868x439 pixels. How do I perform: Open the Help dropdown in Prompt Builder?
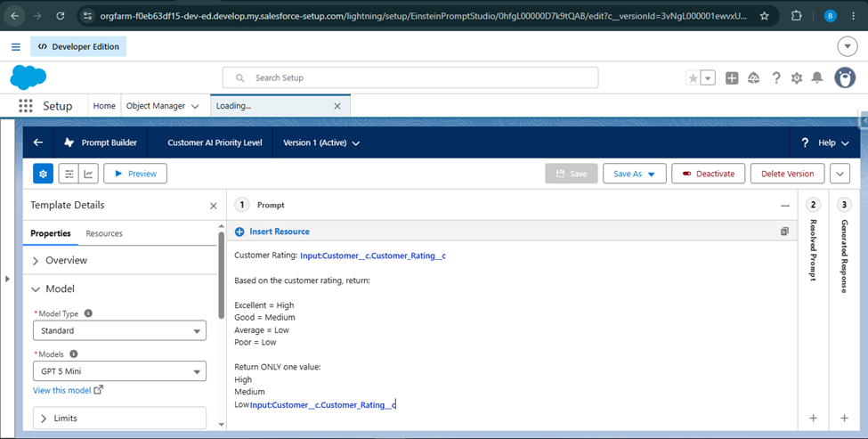click(825, 142)
